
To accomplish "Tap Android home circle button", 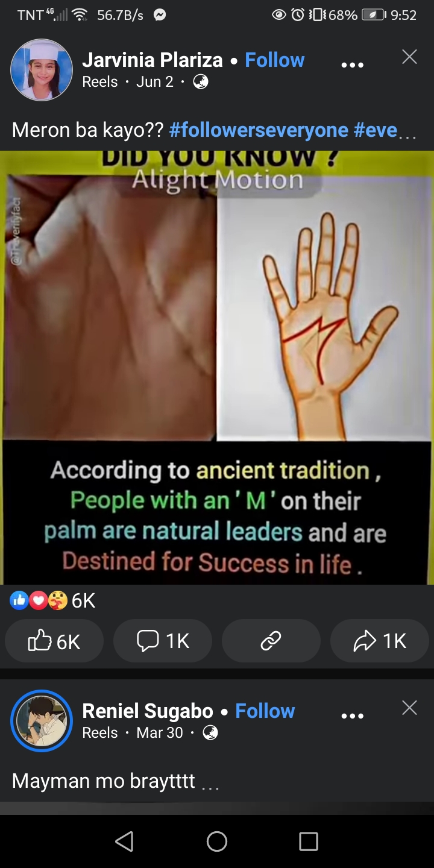I will [x=217, y=841].
